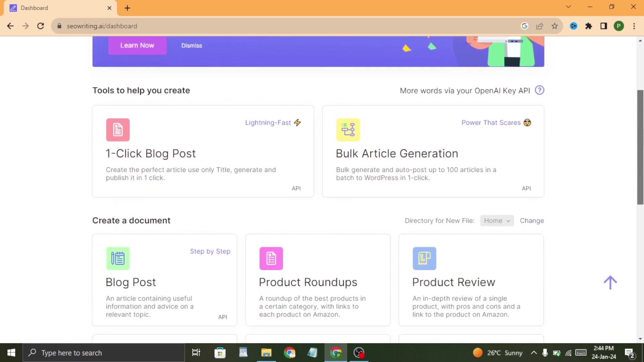This screenshot has height=362, width=644.
Task: Open the taskbar clock showing 2:44 PM
Action: click(x=604, y=353)
